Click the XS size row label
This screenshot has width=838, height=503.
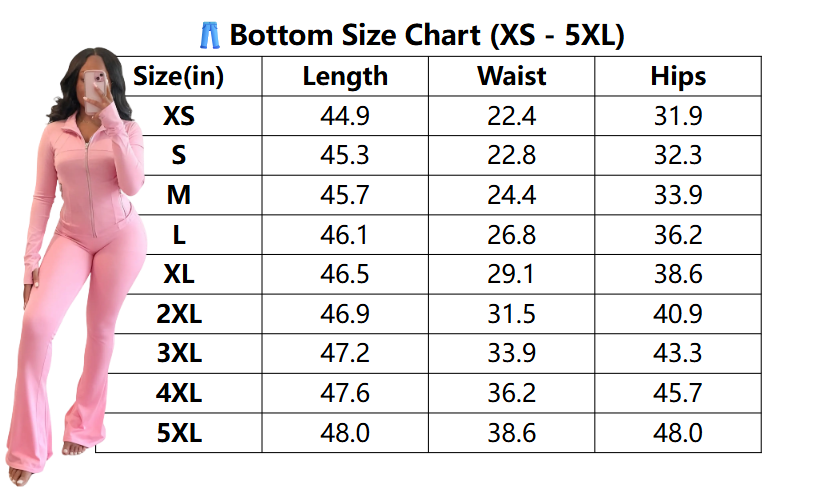pos(179,116)
